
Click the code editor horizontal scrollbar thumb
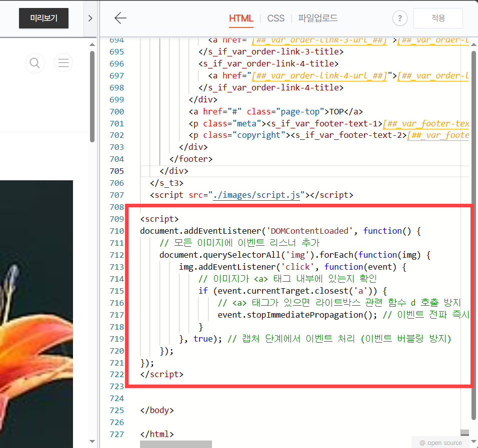176,444
